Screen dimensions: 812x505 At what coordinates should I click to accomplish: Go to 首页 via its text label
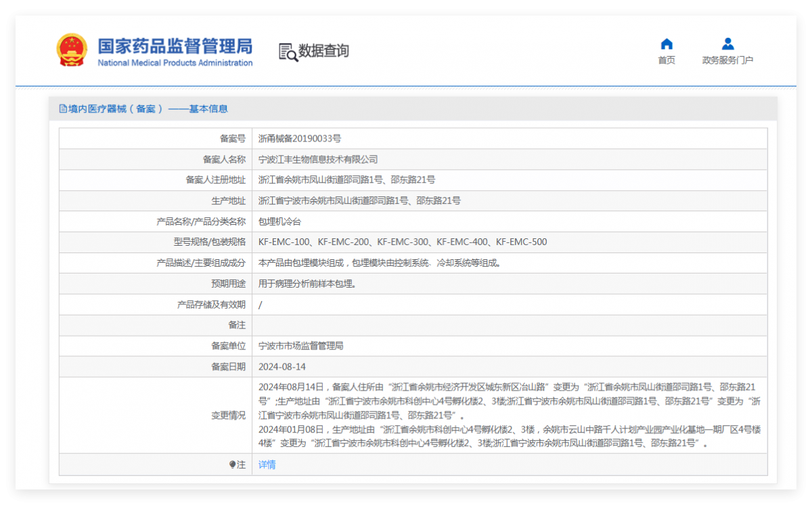tap(667, 60)
